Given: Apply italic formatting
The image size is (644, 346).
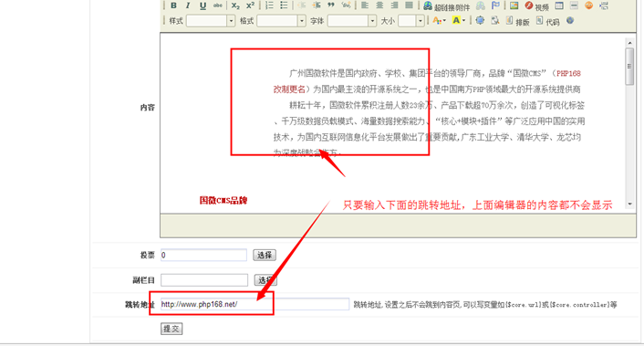Looking at the screenshot, I should click(x=188, y=5).
